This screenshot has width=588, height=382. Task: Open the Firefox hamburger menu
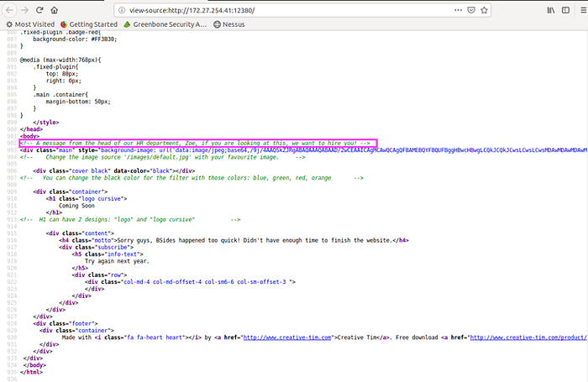coord(583,10)
